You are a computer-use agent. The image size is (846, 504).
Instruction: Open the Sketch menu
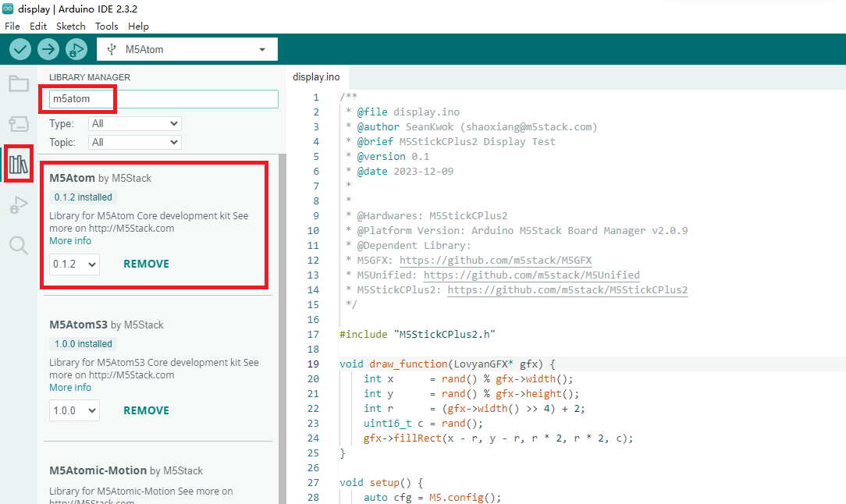click(71, 26)
